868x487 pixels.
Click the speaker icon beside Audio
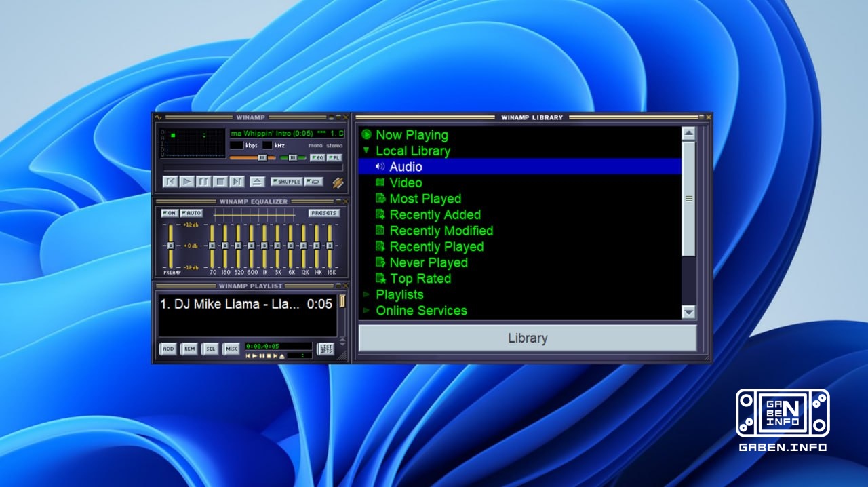pyautogui.click(x=380, y=166)
